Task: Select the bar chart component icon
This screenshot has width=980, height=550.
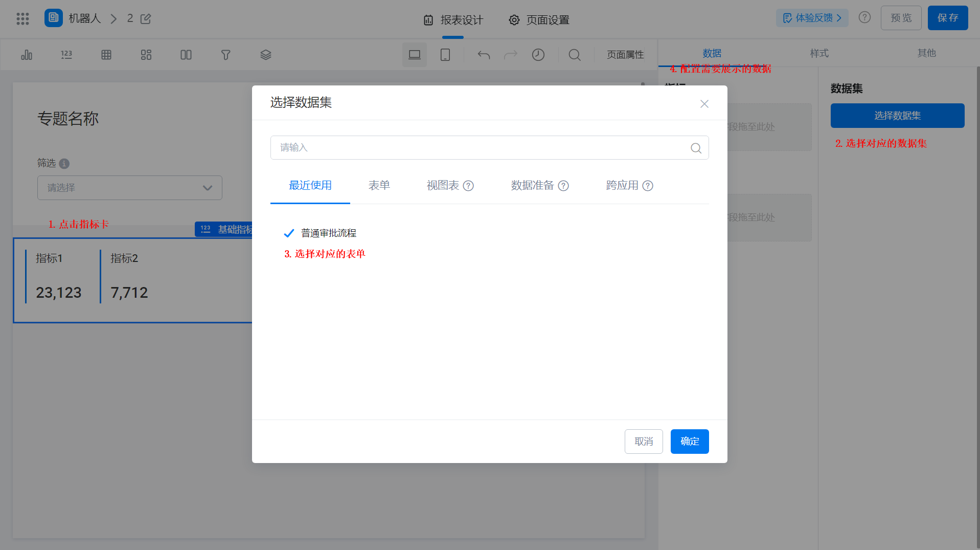Action: (x=27, y=55)
